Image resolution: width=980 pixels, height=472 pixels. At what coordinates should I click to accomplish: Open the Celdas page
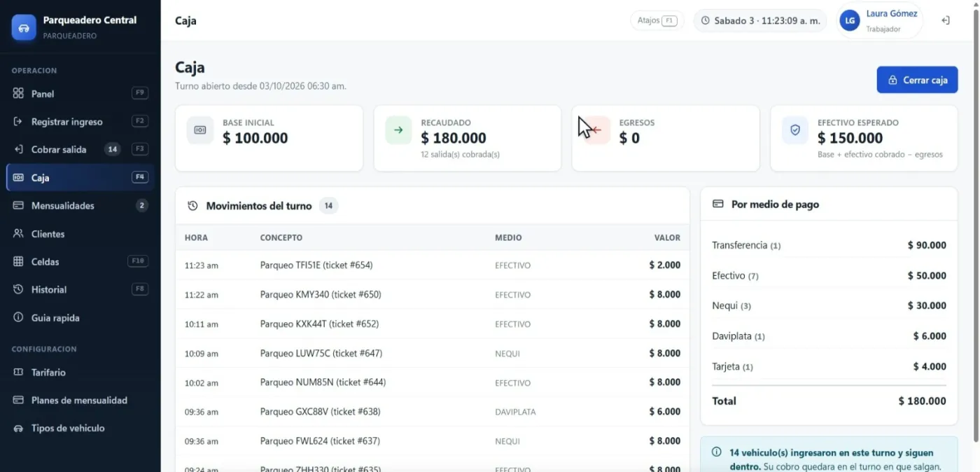pyautogui.click(x=80, y=262)
